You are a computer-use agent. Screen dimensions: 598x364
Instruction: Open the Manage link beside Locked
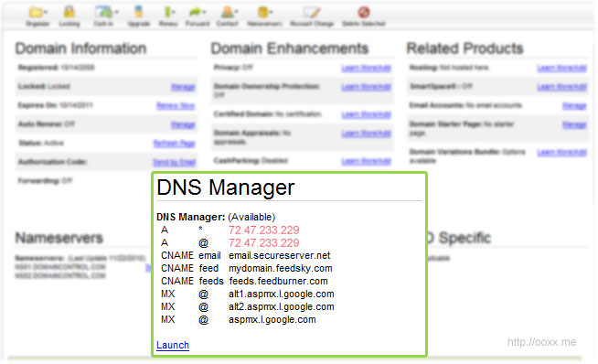(x=183, y=87)
